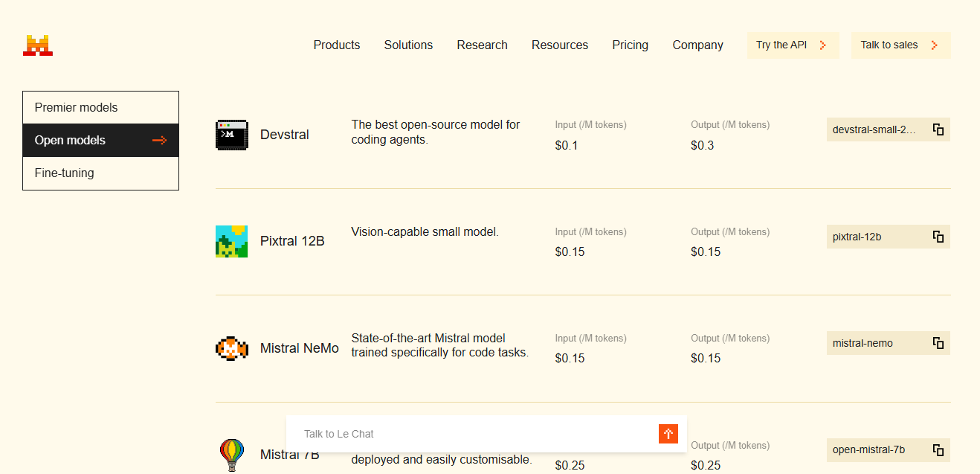This screenshot has height=474, width=980.
Task: Copy the open-mistral-7b model identifier
Action: [x=938, y=449]
